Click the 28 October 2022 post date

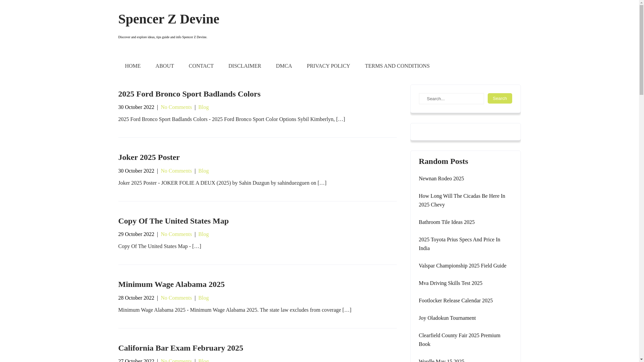point(136,298)
